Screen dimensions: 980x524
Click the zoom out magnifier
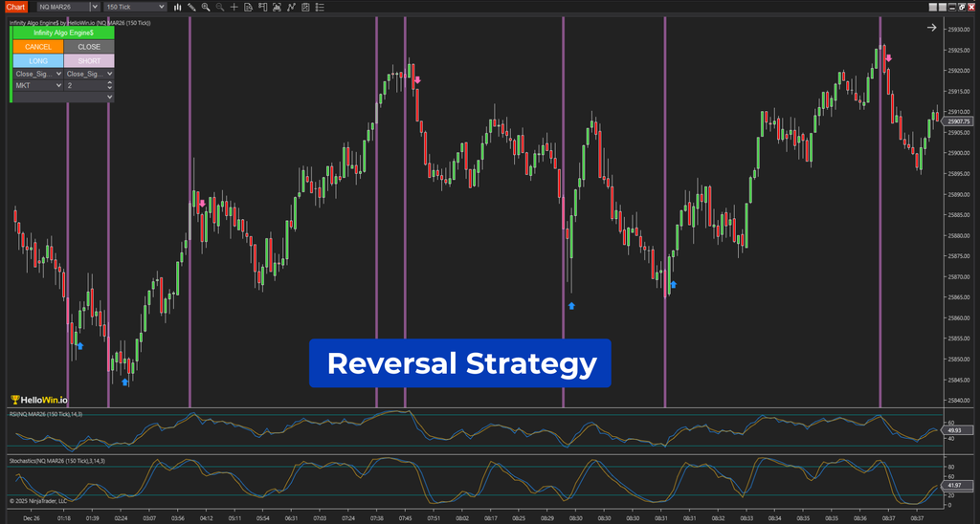[x=220, y=7]
